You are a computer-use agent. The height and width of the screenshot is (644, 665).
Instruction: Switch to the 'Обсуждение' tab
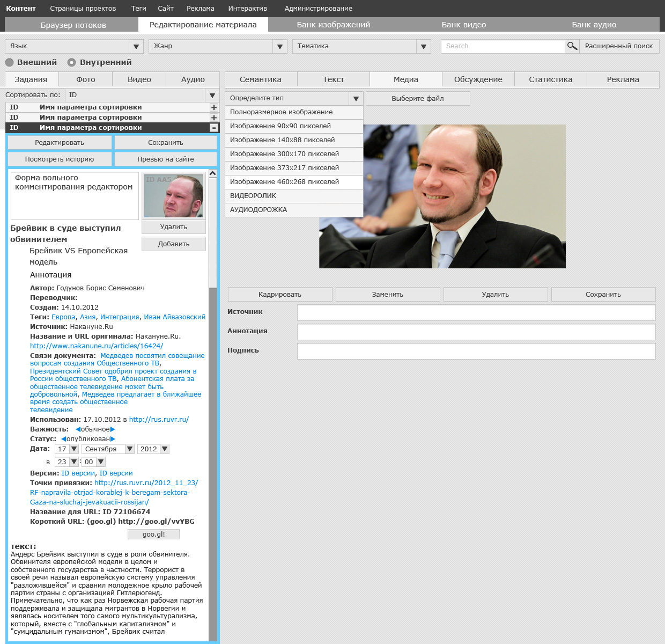tap(478, 79)
